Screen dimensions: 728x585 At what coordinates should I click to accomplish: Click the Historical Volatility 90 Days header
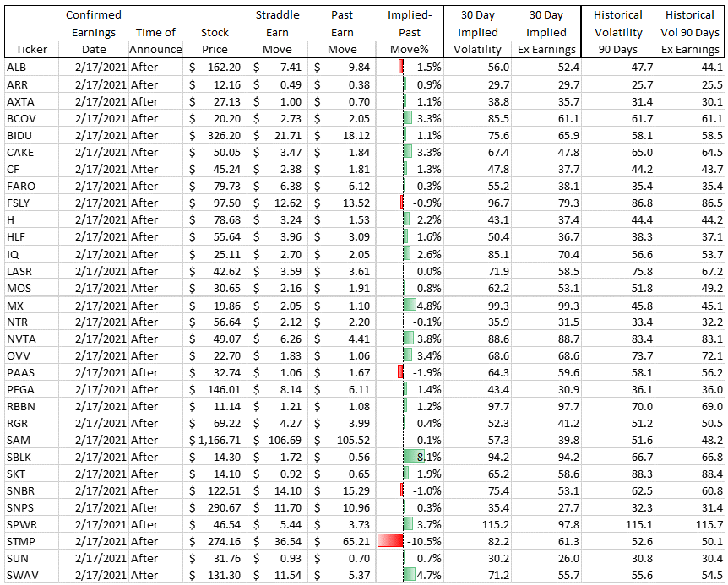(x=618, y=32)
